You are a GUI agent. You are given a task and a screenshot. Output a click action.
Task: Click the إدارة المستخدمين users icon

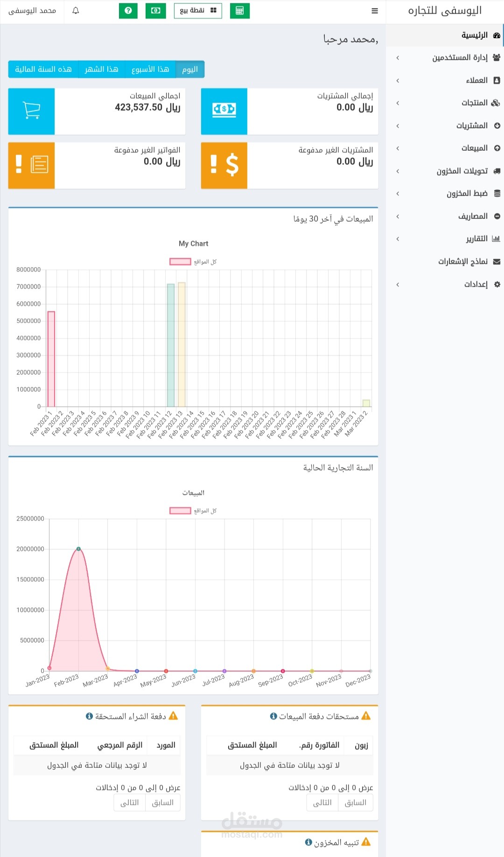[497, 57]
